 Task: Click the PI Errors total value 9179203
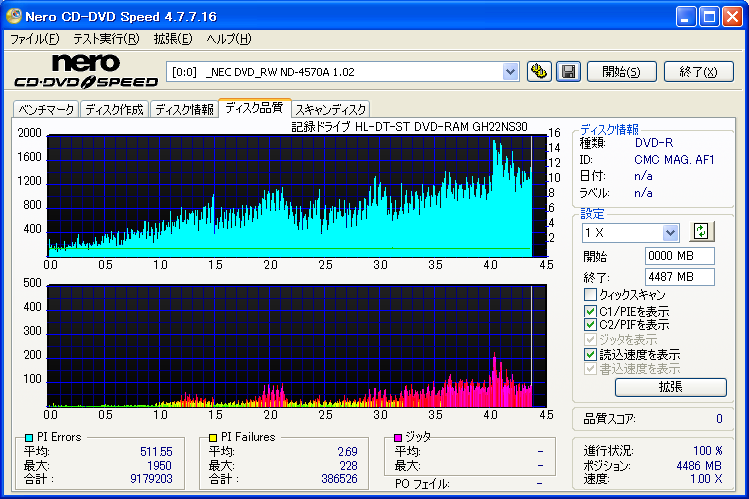[151, 478]
